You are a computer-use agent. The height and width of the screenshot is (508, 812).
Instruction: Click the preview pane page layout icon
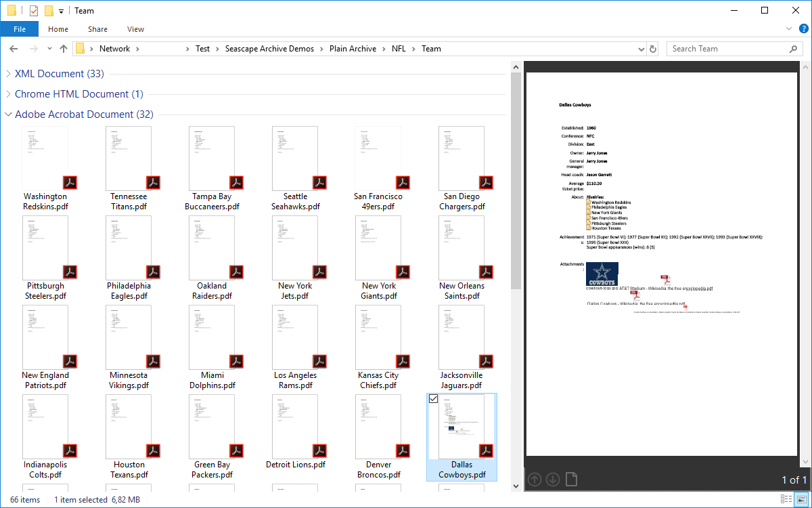point(572,480)
